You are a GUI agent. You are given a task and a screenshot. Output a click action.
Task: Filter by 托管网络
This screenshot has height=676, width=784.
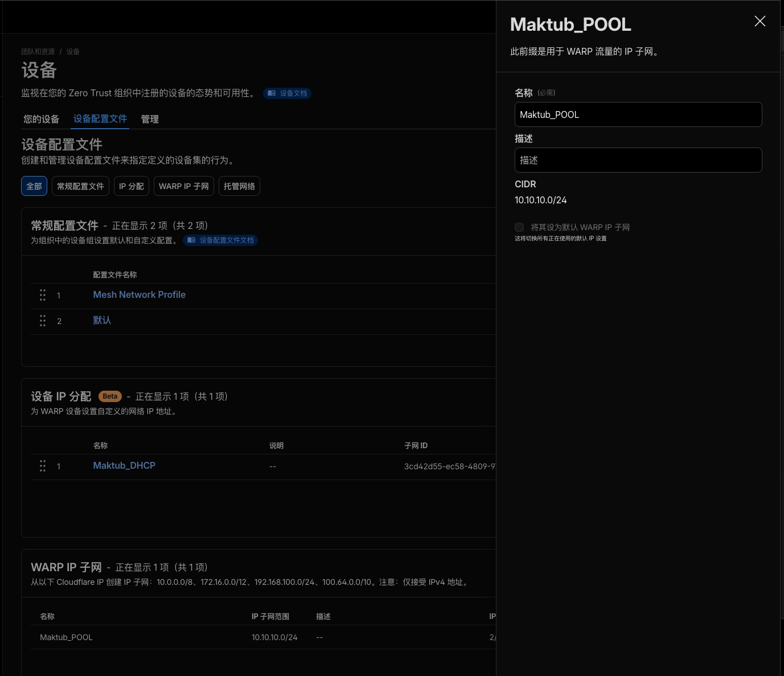pos(239,186)
